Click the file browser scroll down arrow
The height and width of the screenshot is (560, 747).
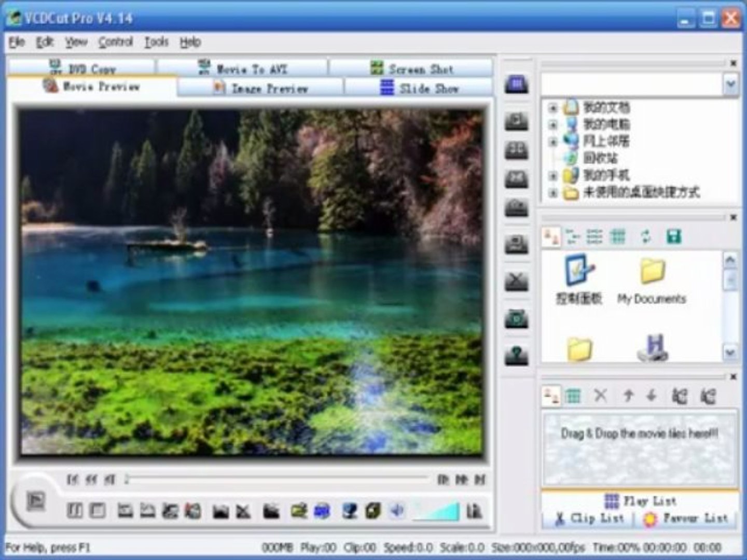click(x=730, y=353)
